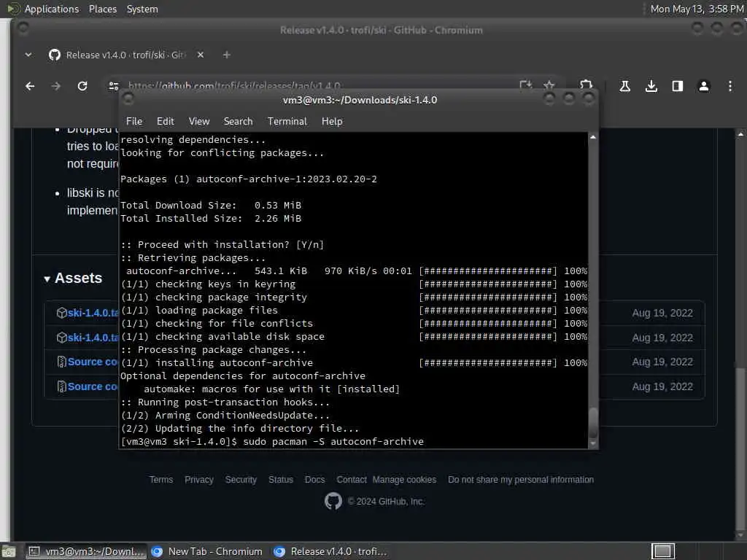Image resolution: width=747 pixels, height=560 pixels.
Task: Open terminal Help menu
Action: tap(332, 122)
